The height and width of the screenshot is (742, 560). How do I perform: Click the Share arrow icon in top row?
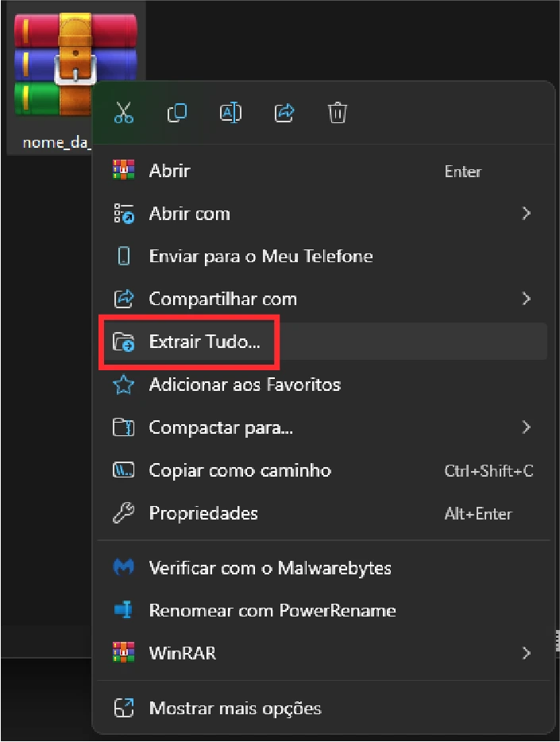284,113
